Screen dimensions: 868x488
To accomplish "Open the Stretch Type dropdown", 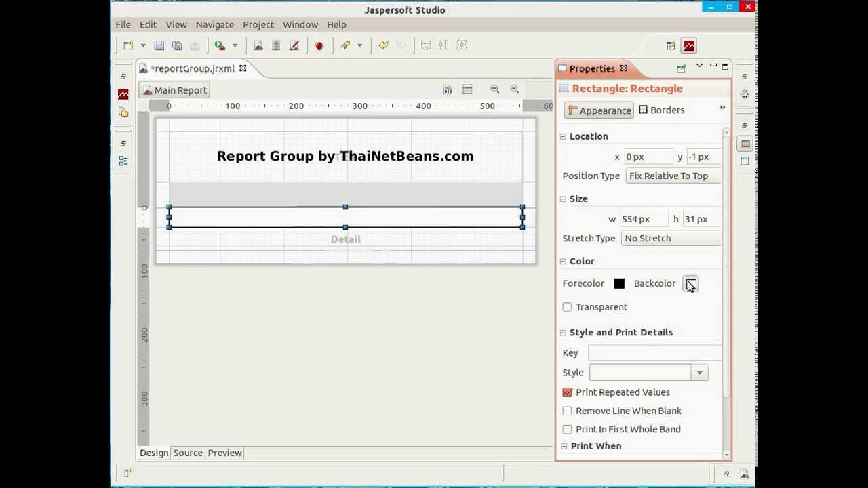I will point(671,238).
